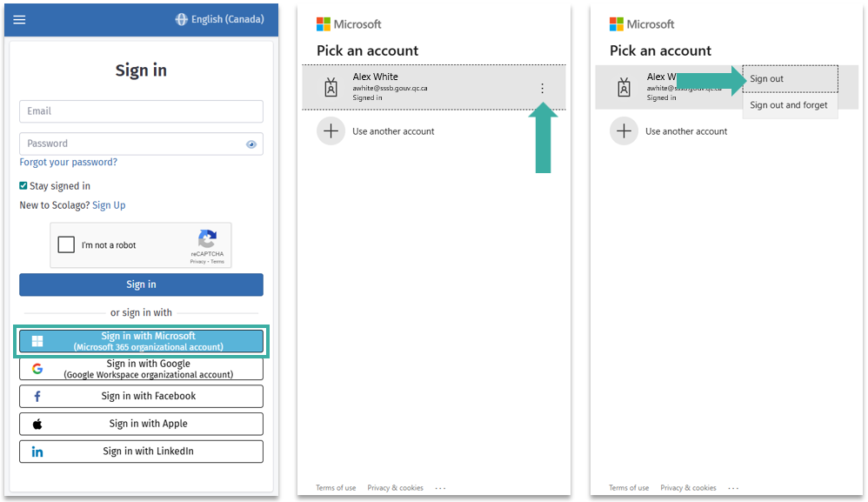Click Microsoft logo in right panel

pos(642,24)
